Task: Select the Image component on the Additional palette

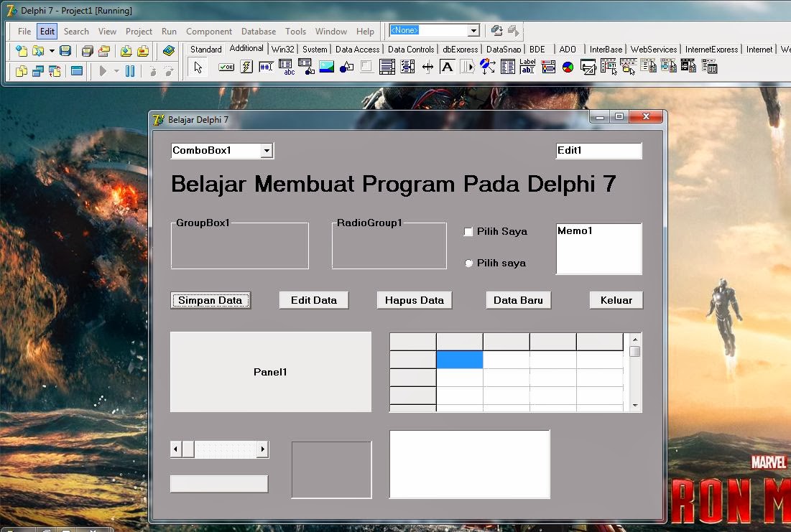Action: (x=325, y=66)
